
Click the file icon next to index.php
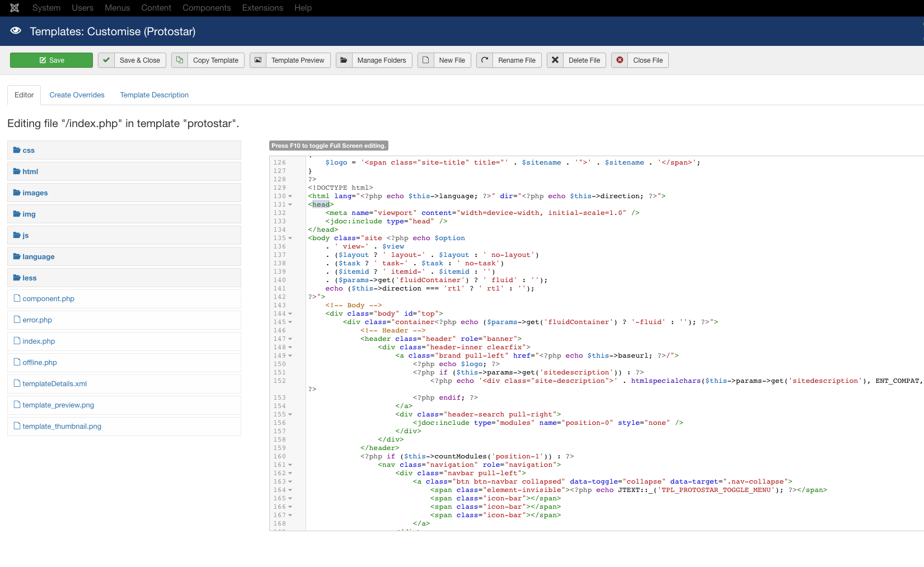coord(17,341)
